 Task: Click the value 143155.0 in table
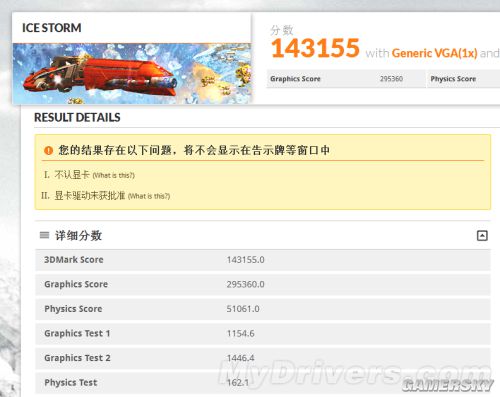point(246,260)
